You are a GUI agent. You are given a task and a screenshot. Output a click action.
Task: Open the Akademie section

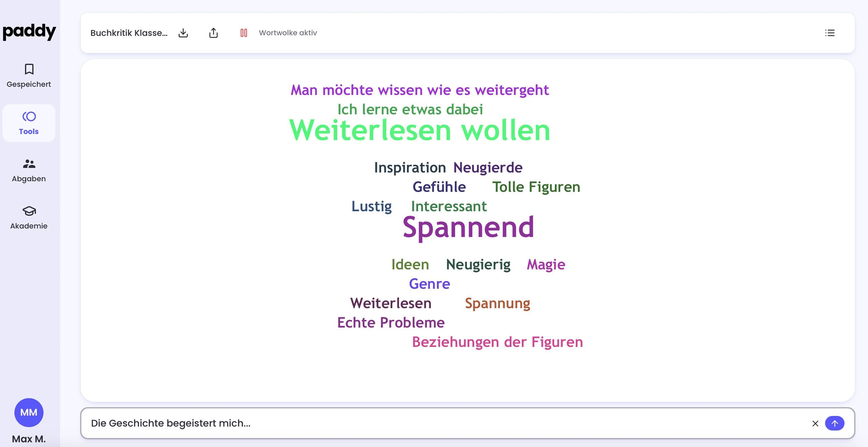pos(29,218)
